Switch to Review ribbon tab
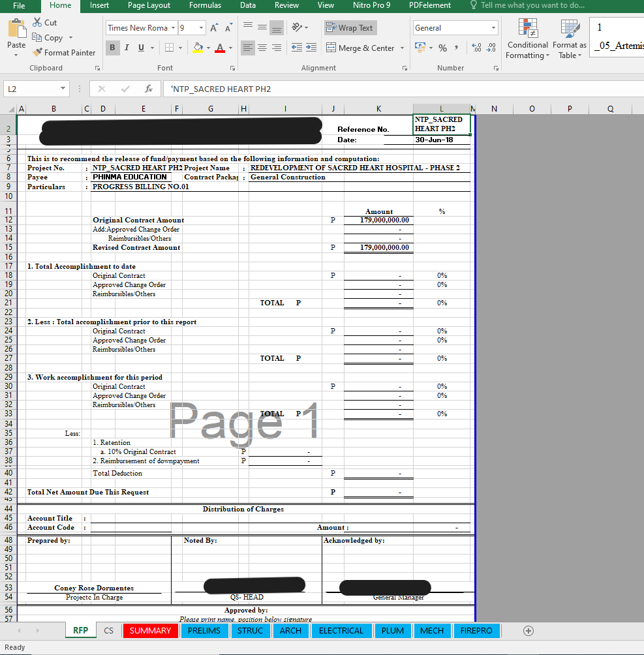 [x=286, y=5]
